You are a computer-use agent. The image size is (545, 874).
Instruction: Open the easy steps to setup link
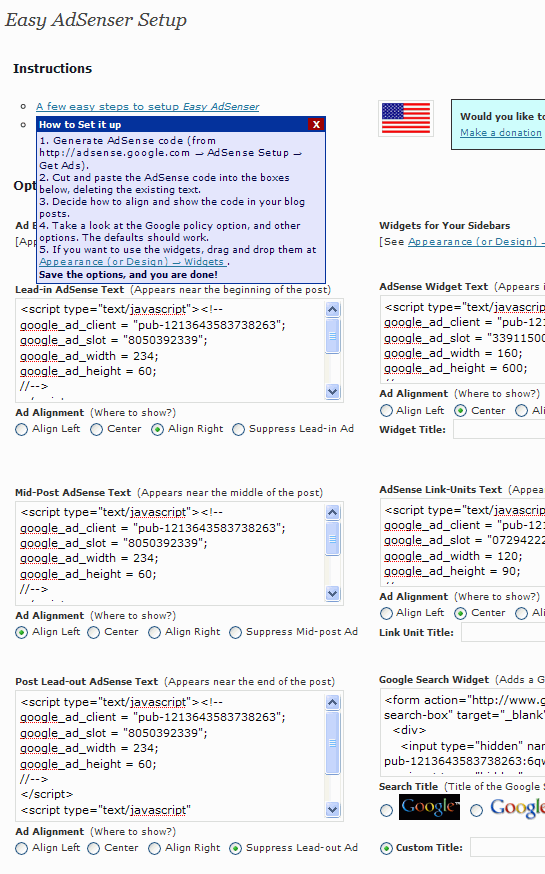tap(148, 106)
